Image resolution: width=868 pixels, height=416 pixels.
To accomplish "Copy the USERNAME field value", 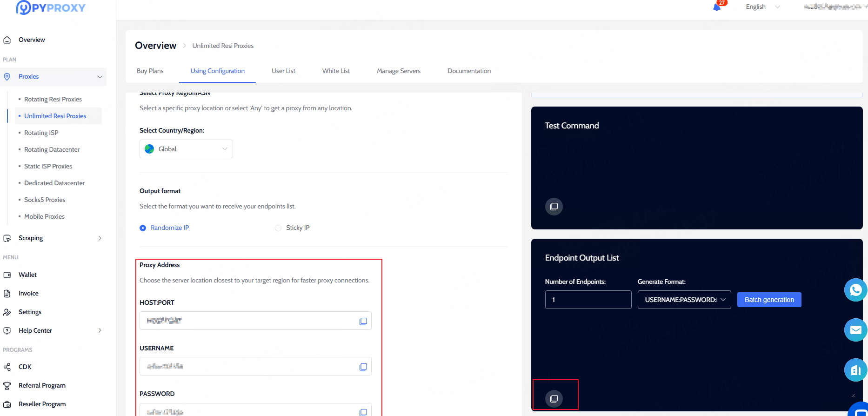I will point(363,367).
